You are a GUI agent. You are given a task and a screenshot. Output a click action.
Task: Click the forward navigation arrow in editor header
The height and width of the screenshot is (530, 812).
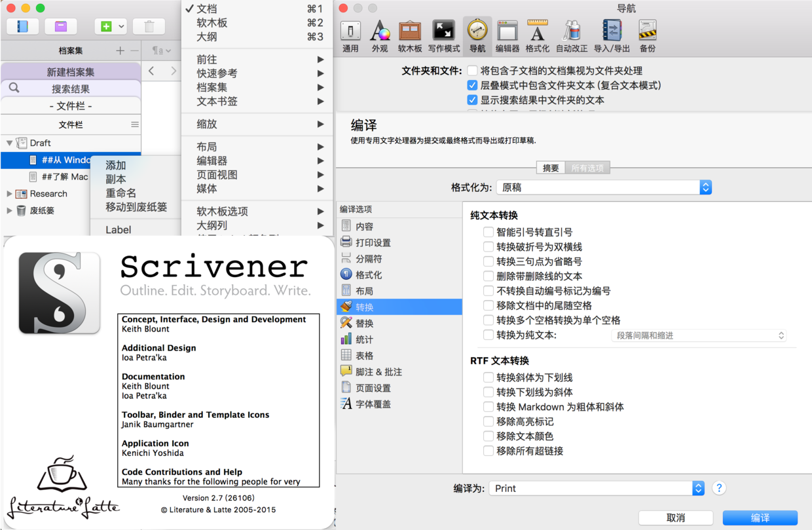[x=174, y=71]
